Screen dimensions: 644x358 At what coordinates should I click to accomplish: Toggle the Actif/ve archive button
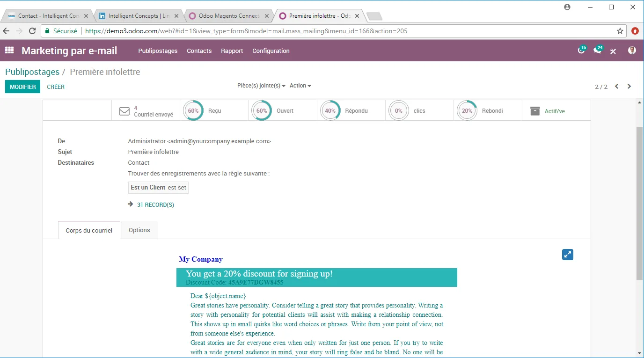(x=556, y=111)
